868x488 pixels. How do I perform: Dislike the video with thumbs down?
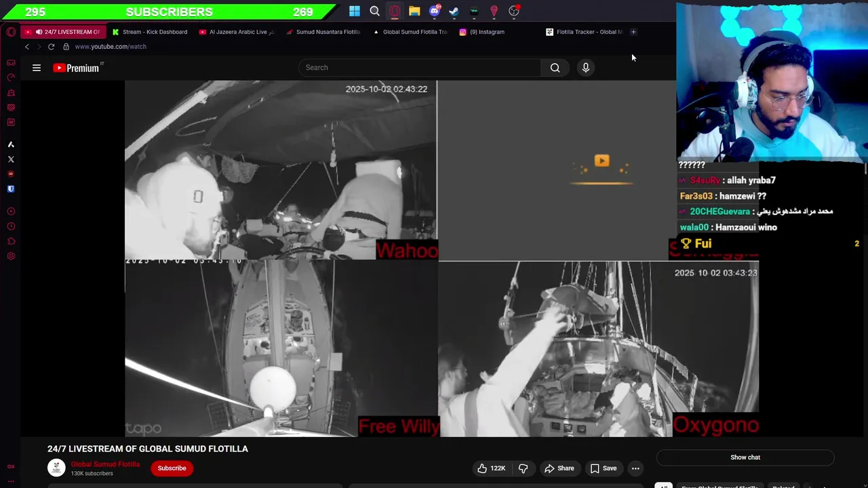(x=523, y=468)
